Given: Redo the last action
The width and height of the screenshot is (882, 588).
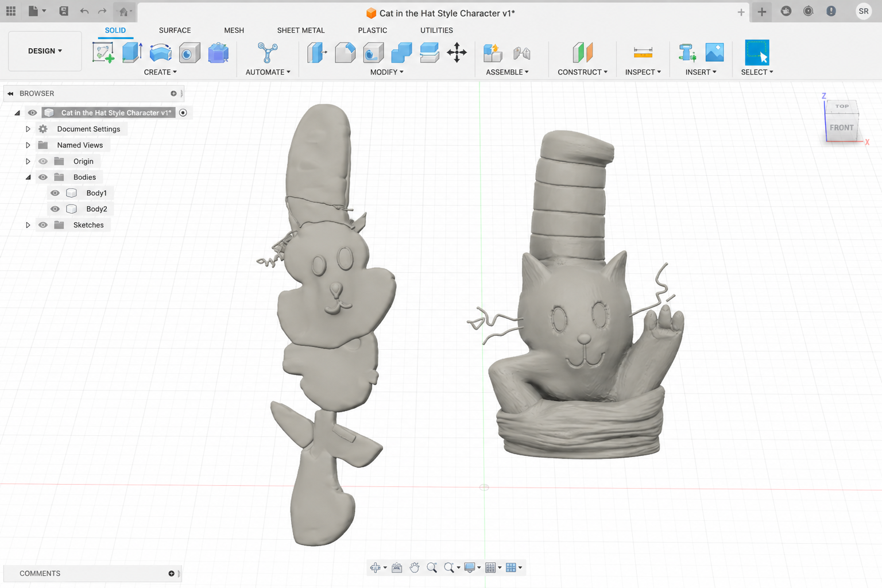Looking at the screenshot, I should tap(102, 11).
